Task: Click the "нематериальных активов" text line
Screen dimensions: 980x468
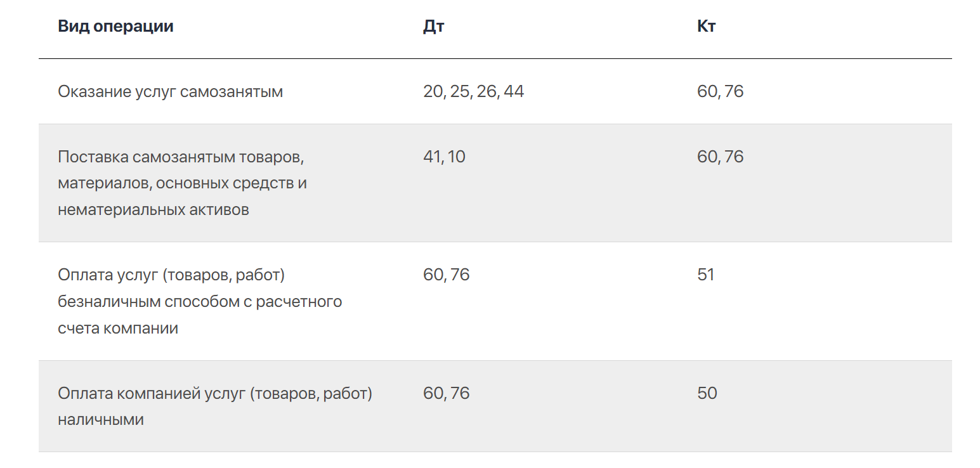Action: (154, 210)
